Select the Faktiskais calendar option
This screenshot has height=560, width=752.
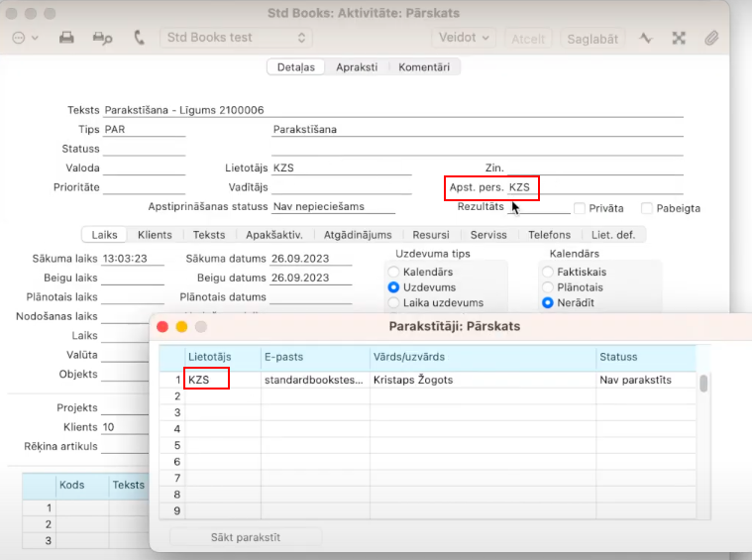[548, 272]
